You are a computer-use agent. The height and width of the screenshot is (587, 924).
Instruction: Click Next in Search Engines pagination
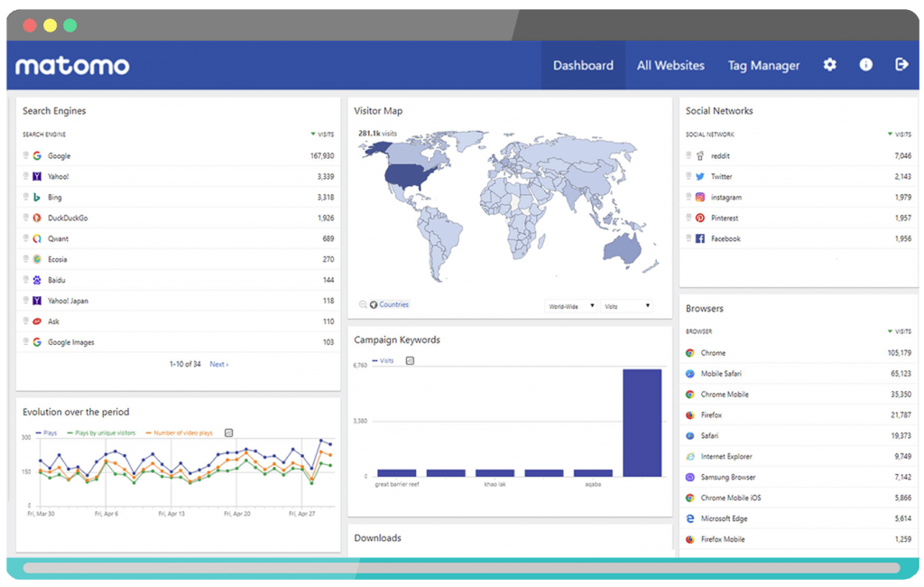click(x=218, y=364)
